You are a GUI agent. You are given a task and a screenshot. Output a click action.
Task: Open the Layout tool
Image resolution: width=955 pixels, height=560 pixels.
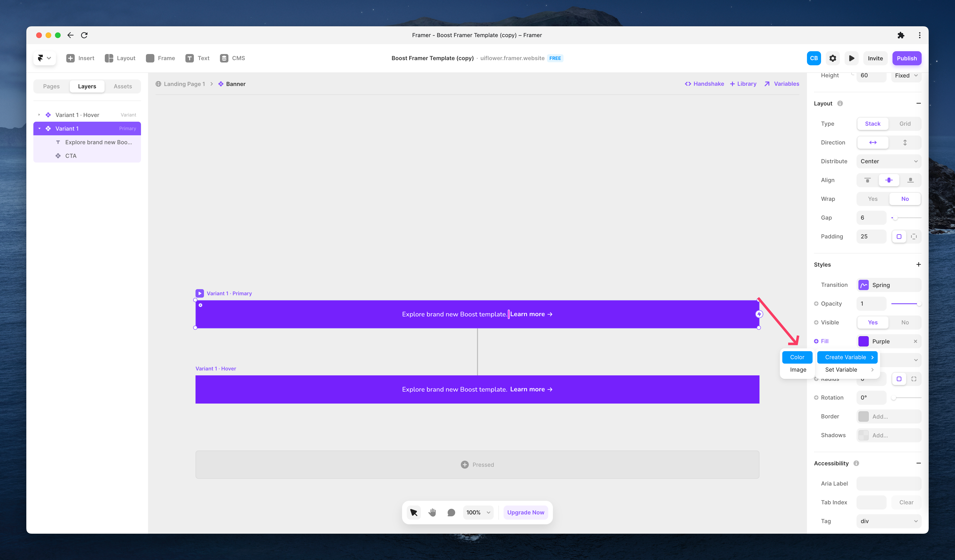coord(120,58)
